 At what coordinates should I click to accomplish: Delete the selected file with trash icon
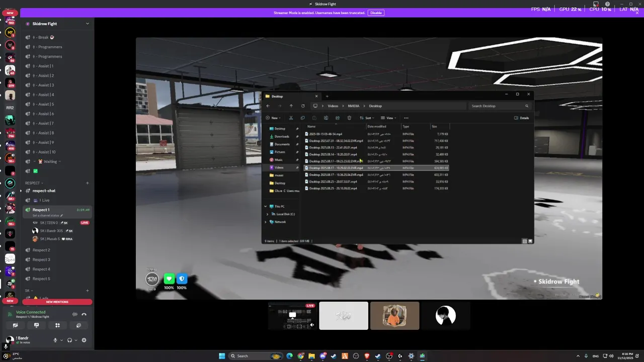coord(349,118)
